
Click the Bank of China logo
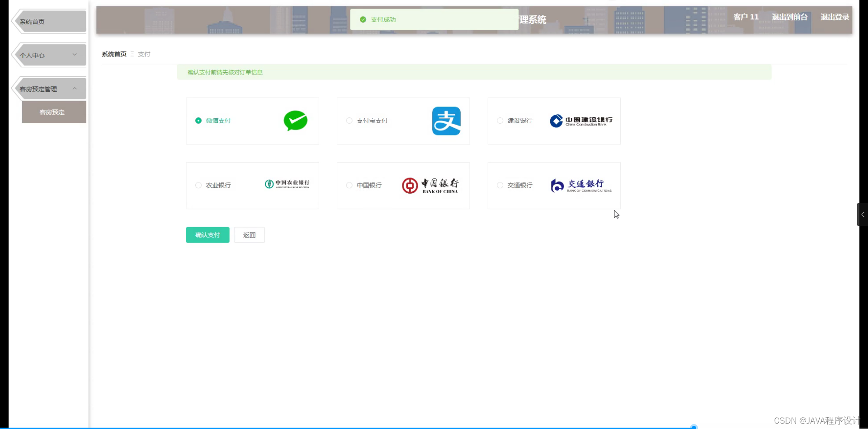click(430, 185)
